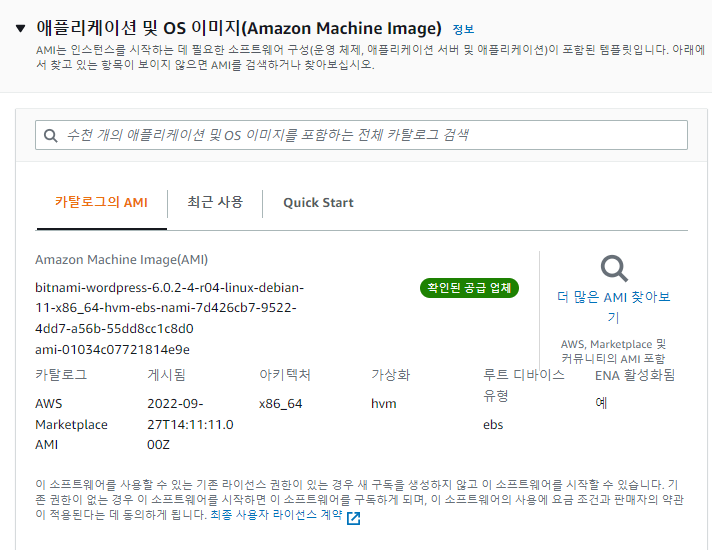
Task: Click the 아키텍처 column label
Action: tap(285, 375)
